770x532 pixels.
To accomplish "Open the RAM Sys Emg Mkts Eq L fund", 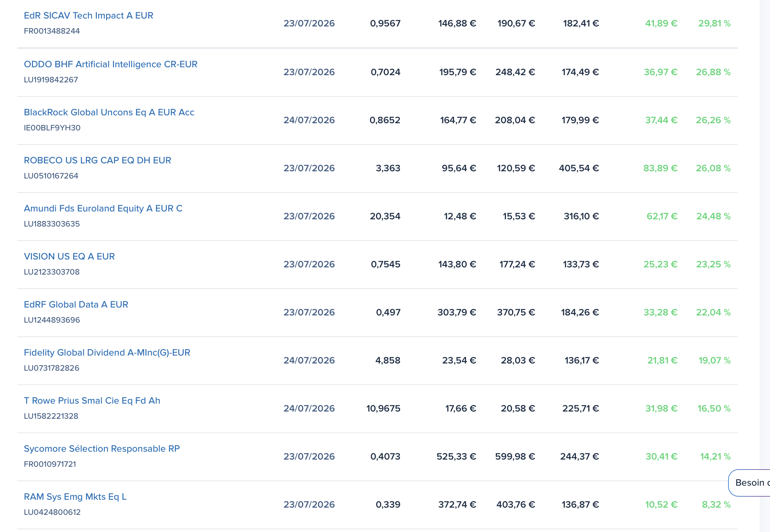I will pos(75,497).
